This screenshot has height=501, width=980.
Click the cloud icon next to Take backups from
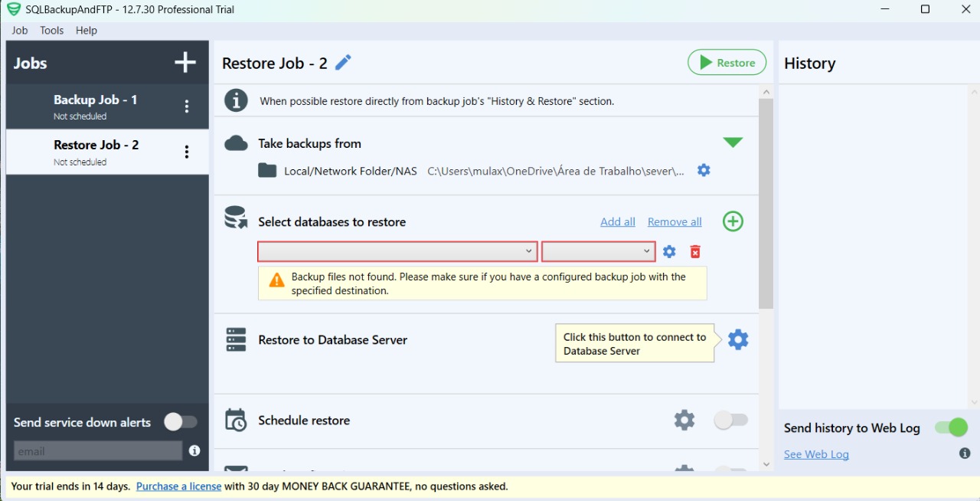pyautogui.click(x=237, y=143)
